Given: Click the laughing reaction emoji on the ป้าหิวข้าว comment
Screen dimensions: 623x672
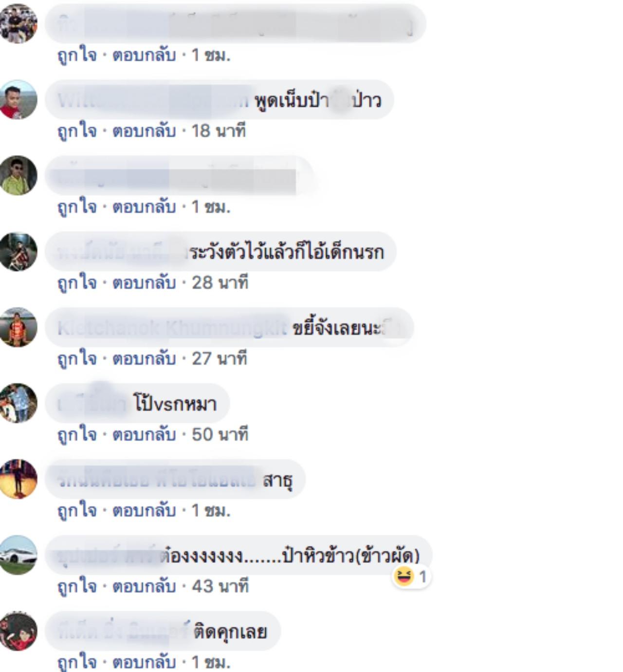Looking at the screenshot, I should pos(404,577).
